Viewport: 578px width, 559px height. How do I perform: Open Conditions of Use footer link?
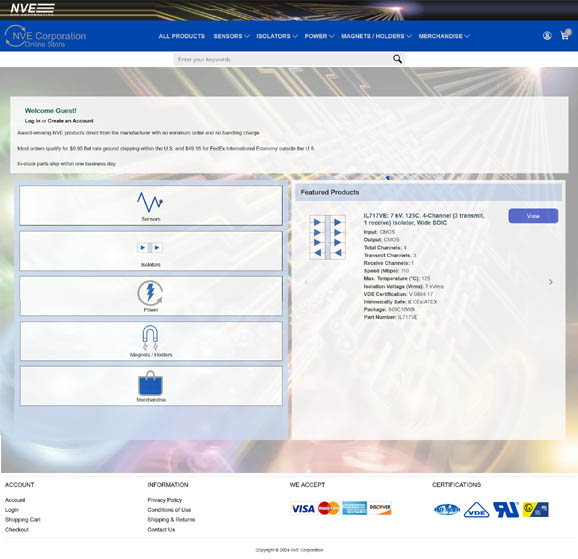169,510
